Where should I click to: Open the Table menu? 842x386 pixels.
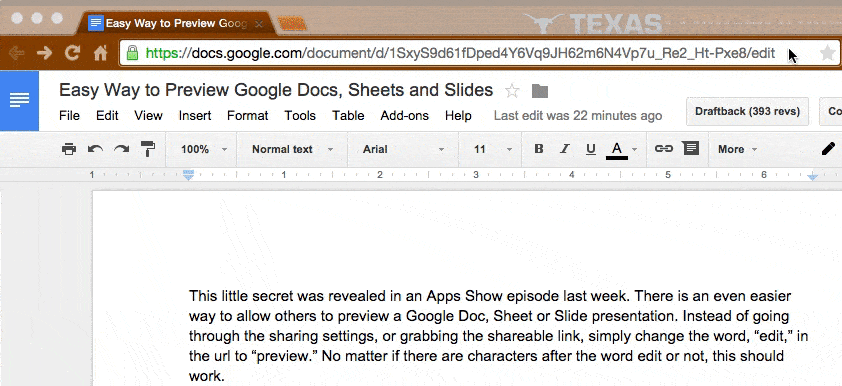pyautogui.click(x=348, y=115)
